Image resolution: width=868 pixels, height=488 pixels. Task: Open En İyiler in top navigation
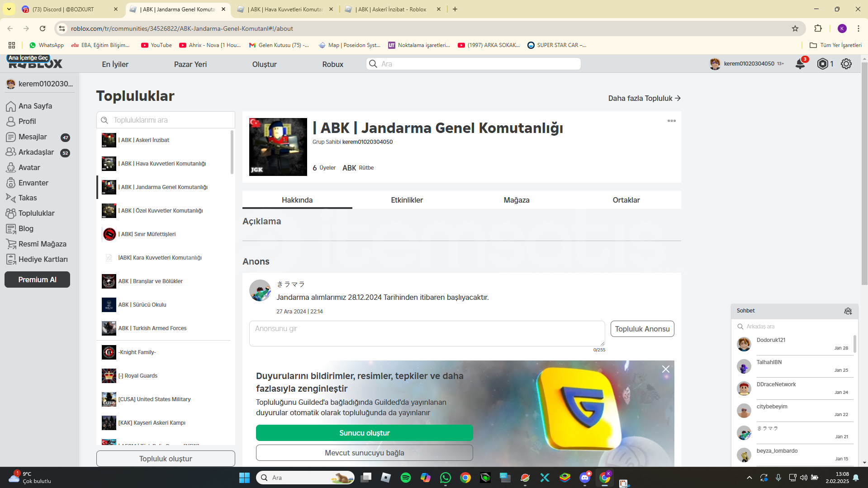115,64
